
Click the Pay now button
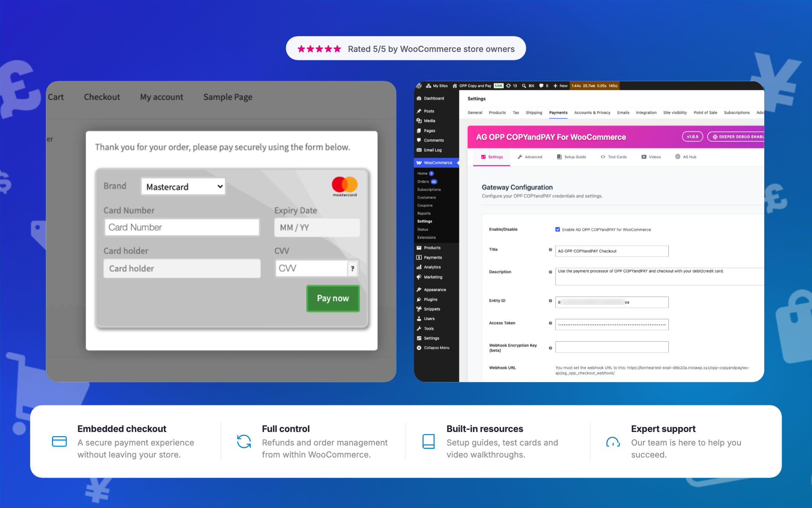(x=333, y=298)
